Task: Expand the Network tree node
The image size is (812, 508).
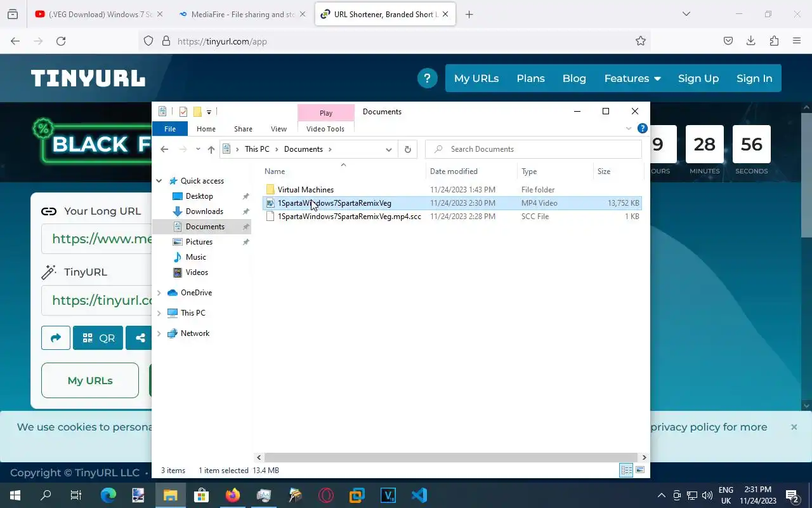Action: [x=159, y=333]
